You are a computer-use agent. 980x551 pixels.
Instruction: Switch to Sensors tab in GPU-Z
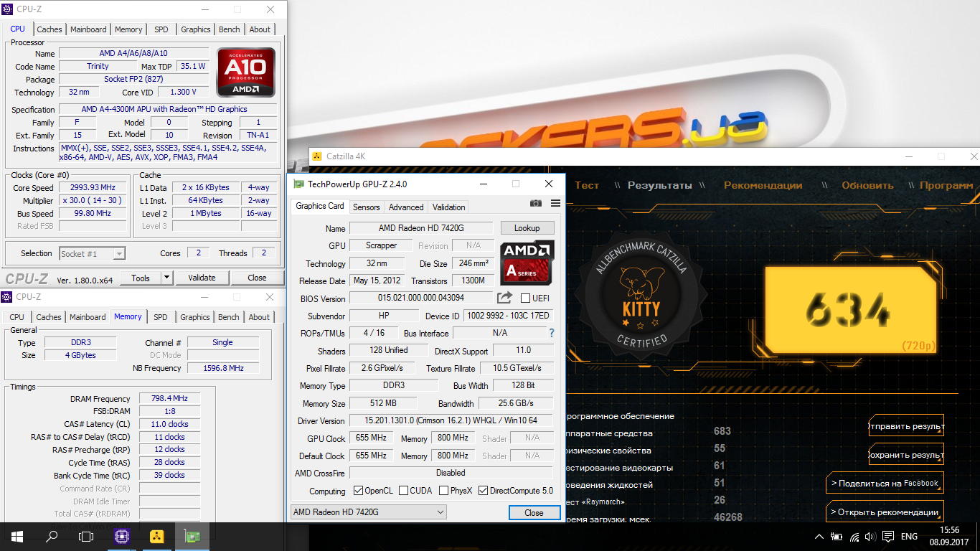(367, 207)
